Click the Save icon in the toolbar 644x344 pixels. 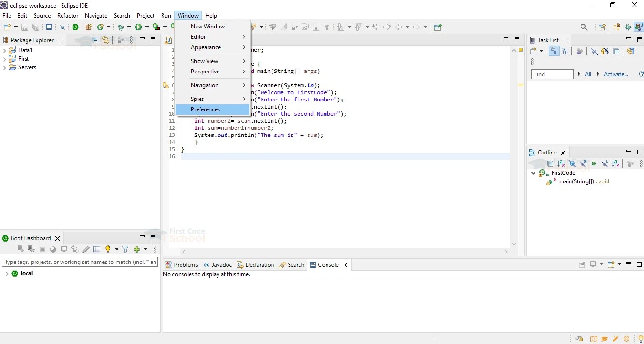[25, 27]
